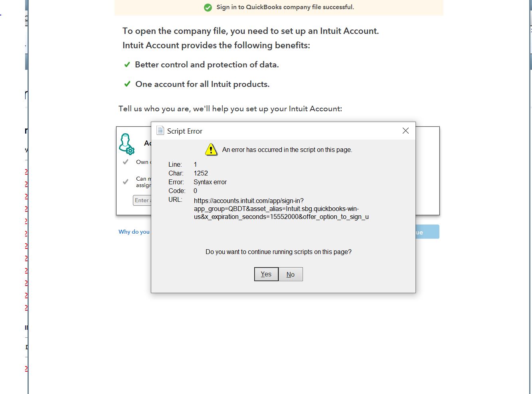
Task: Close the Script Error dialog with X
Action: (x=405, y=131)
